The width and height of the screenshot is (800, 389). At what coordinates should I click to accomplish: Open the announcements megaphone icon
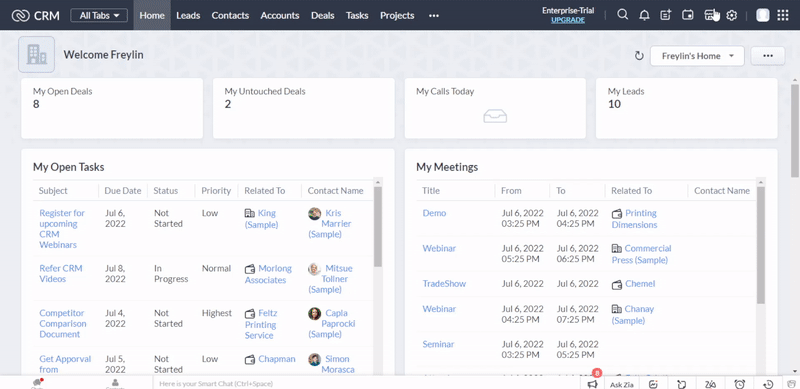click(x=592, y=384)
